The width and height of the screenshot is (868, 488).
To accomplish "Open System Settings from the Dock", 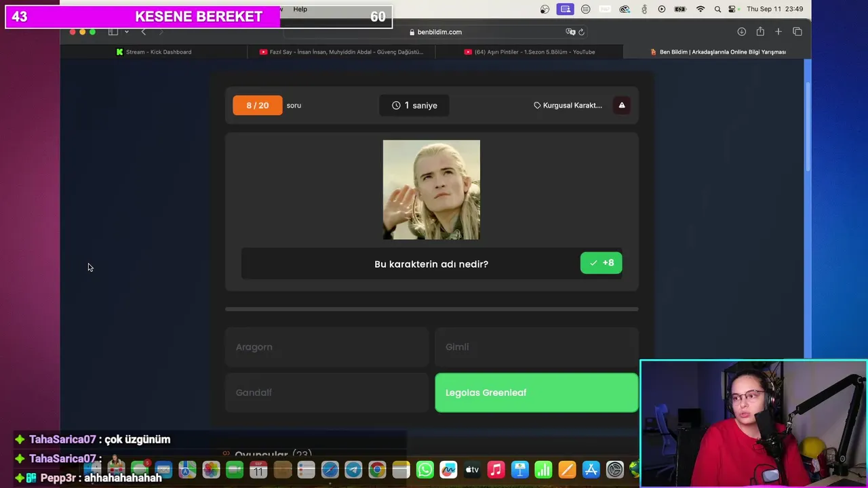I will pos(614,470).
